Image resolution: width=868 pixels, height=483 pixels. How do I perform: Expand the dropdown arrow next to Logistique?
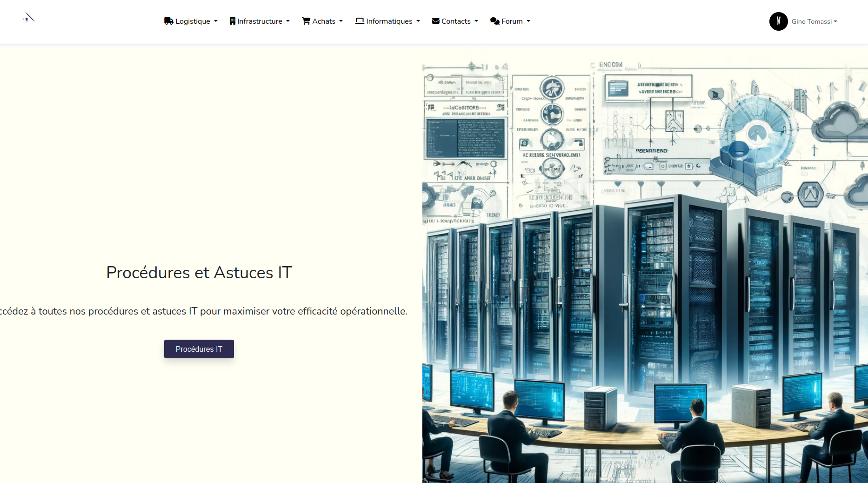click(x=216, y=21)
